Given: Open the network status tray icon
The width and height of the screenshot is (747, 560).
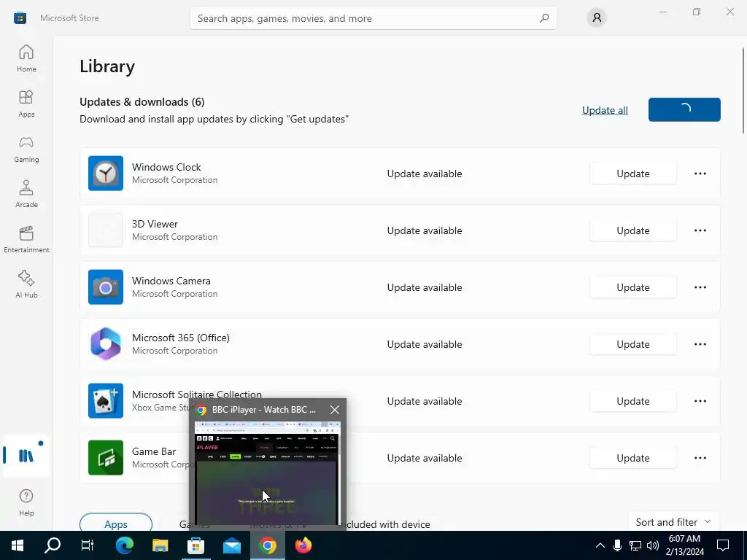Looking at the screenshot, I should [x=635, y=545].
